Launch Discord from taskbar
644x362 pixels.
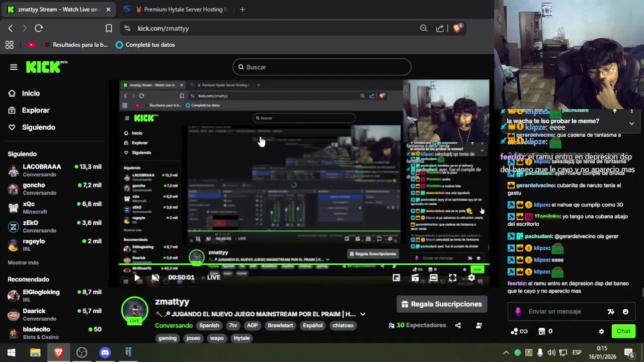105,352
